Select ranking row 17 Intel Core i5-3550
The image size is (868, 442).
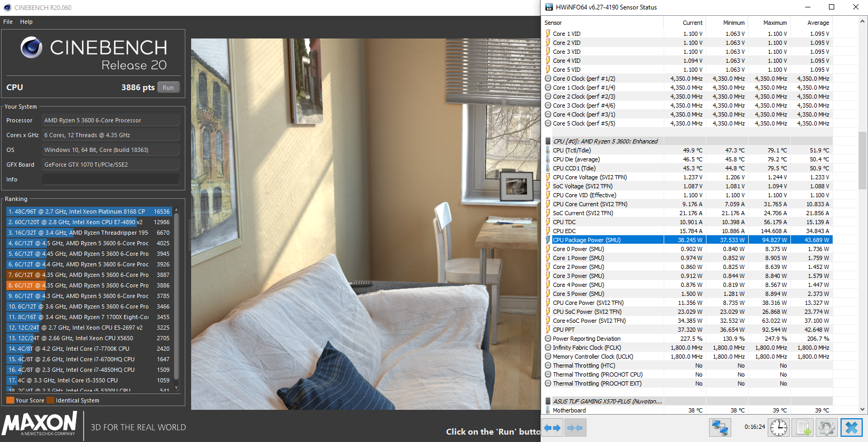coord(89,380)
